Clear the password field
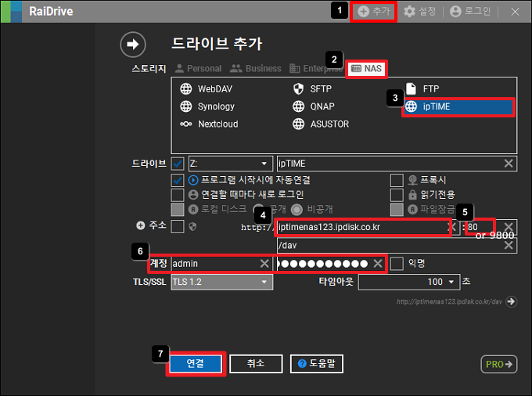 pyautogui.click(x=378, y=263)
